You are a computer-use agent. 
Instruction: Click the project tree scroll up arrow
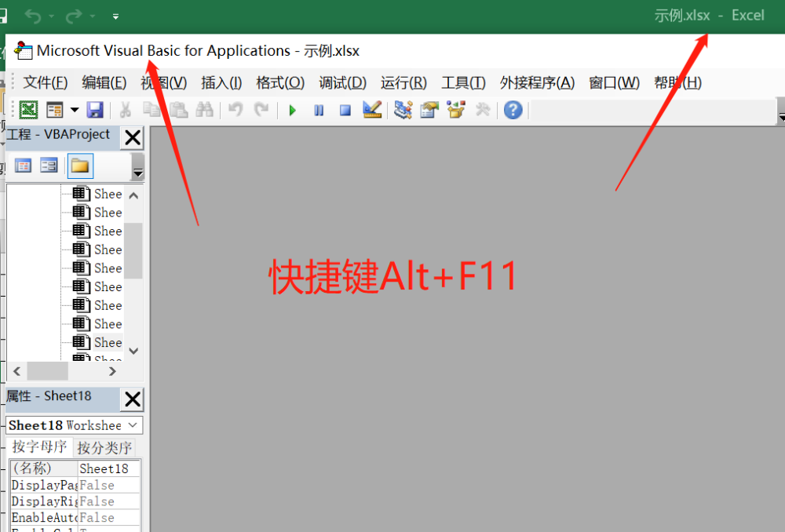133,195
